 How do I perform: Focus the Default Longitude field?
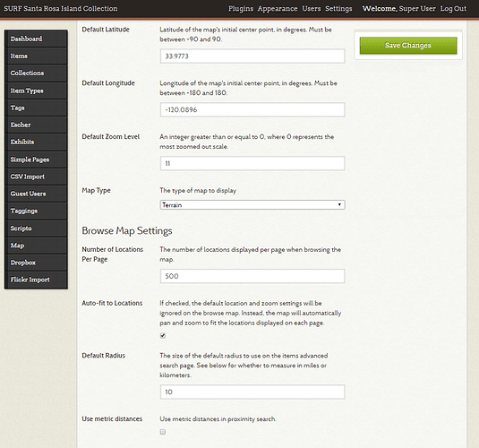(252, 110)
